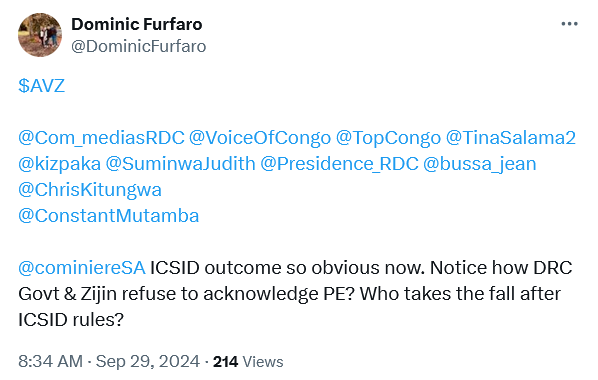
Task: Open the Dominic Furfaro display name
Action: [137, 24]
